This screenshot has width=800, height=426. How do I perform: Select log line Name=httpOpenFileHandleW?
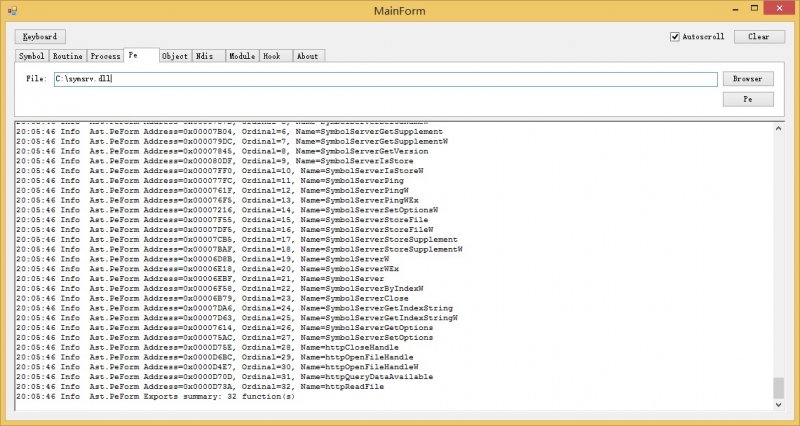217,367
